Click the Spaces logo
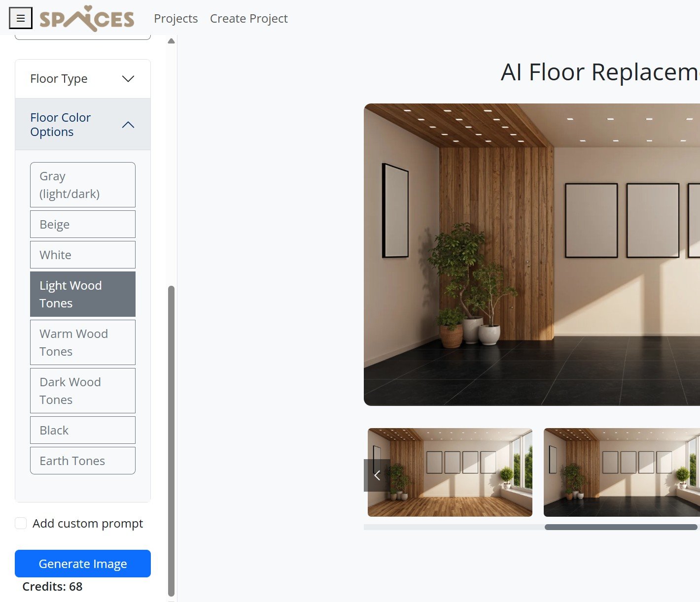The image size is (700, 602). point(87,19)
